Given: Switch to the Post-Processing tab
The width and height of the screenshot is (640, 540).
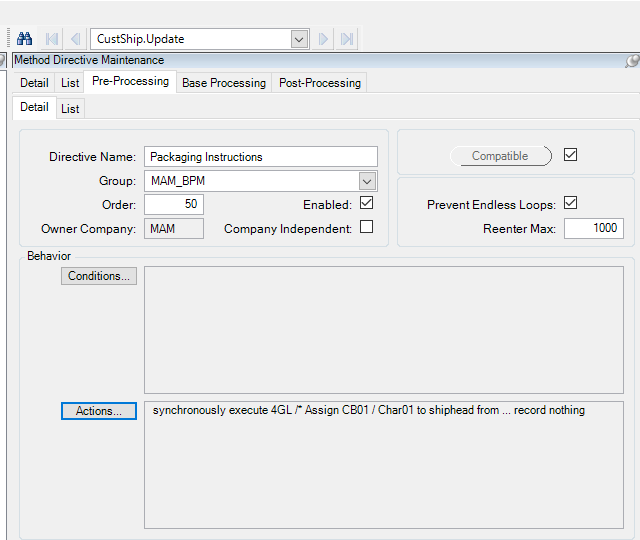Looking at the screenshot, I should click(x=320, y=83).
